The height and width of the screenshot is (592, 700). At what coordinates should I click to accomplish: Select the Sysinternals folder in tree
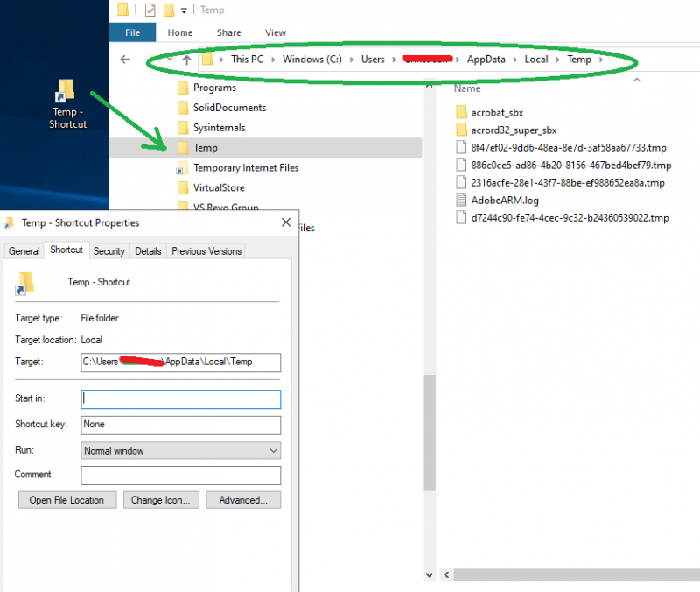point(219,128)
